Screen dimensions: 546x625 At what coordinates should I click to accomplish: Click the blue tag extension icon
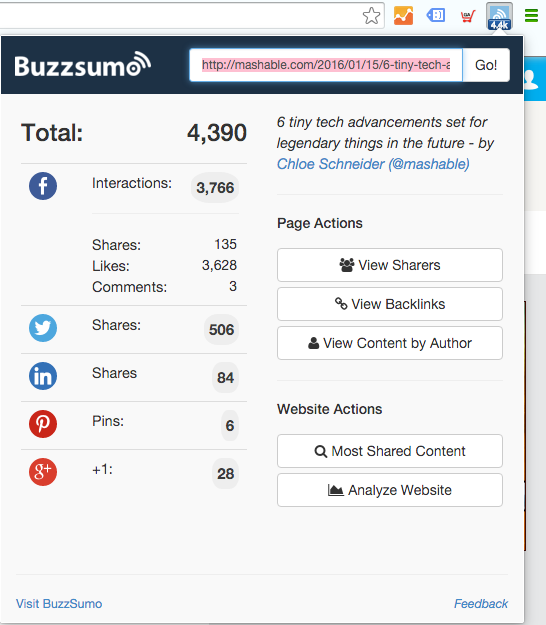pos(436,16)
